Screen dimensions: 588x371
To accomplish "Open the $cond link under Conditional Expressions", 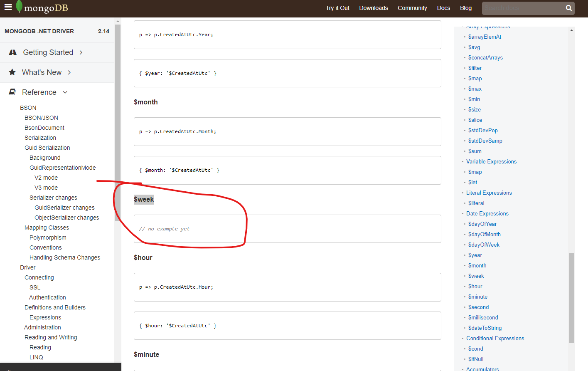I will click(x=475, y=349).
